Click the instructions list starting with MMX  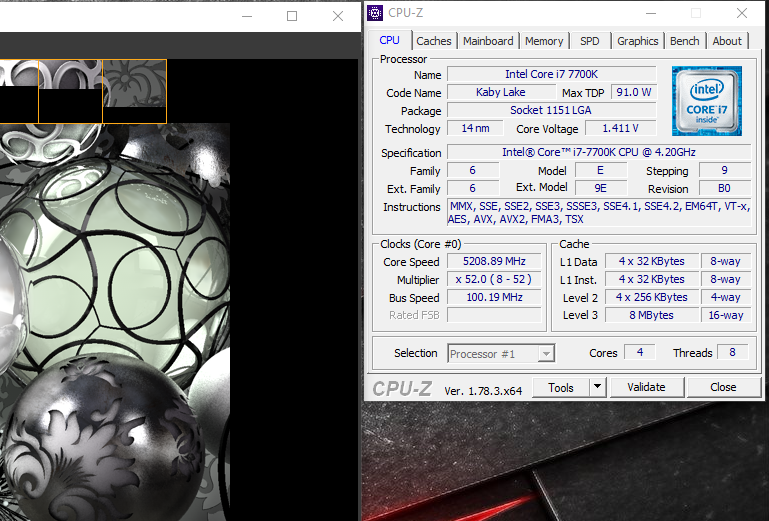click(599, 212)
